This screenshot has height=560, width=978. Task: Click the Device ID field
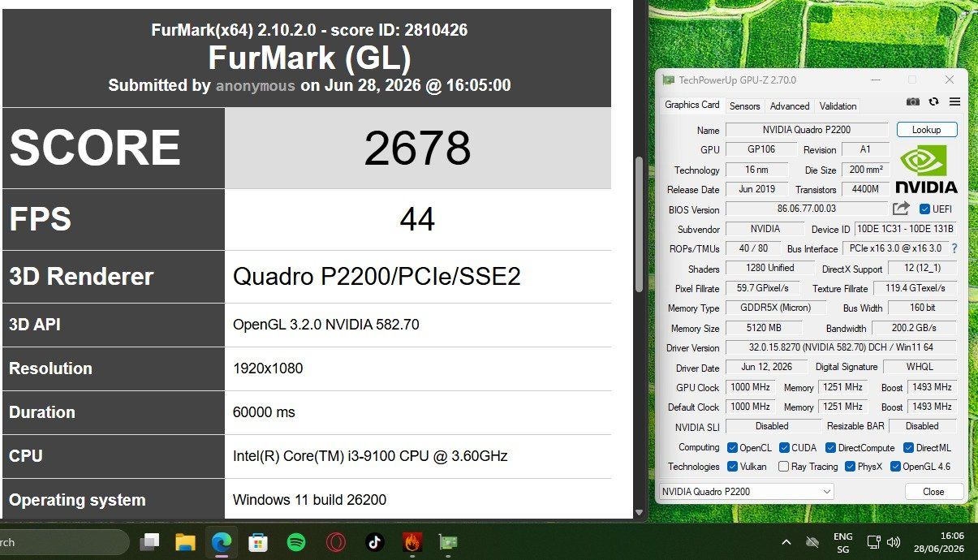click(x=905, y=229)
